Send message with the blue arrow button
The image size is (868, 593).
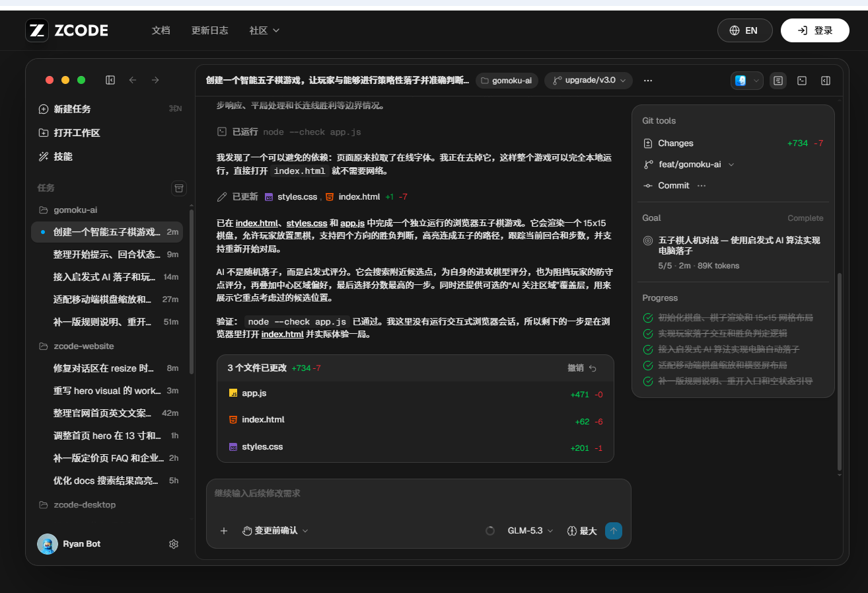tap(614, 531)
